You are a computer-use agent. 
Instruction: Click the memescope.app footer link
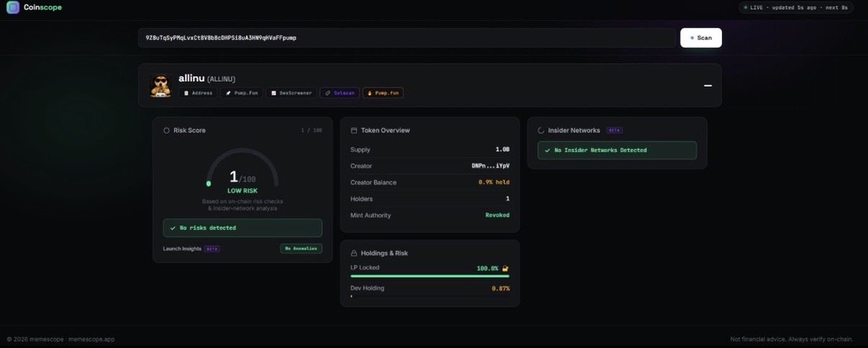(x=92, y=339)
